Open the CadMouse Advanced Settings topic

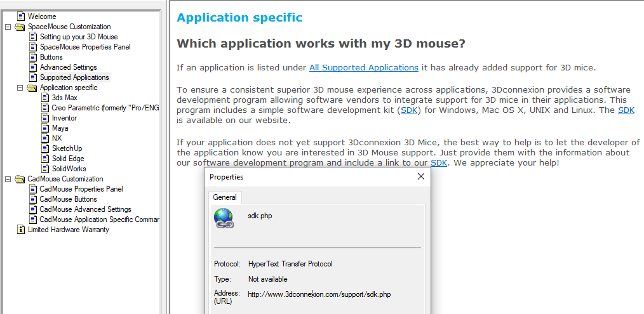click(86, 209)
